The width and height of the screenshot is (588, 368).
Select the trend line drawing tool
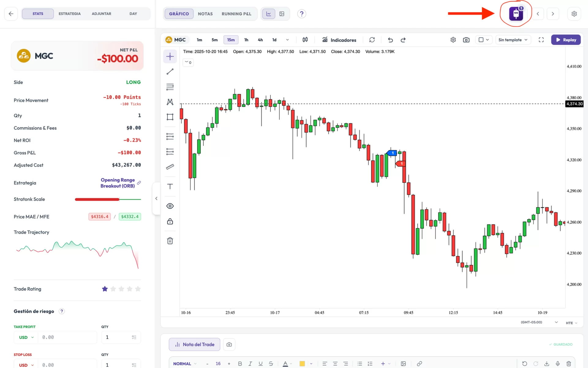pyautogui.click(x=170, y=72)
